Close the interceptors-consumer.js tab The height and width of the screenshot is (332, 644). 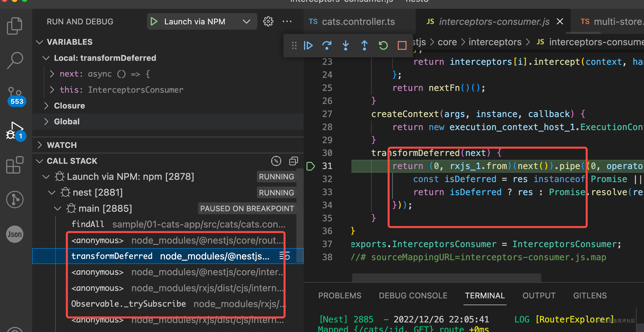click(560, 22)
